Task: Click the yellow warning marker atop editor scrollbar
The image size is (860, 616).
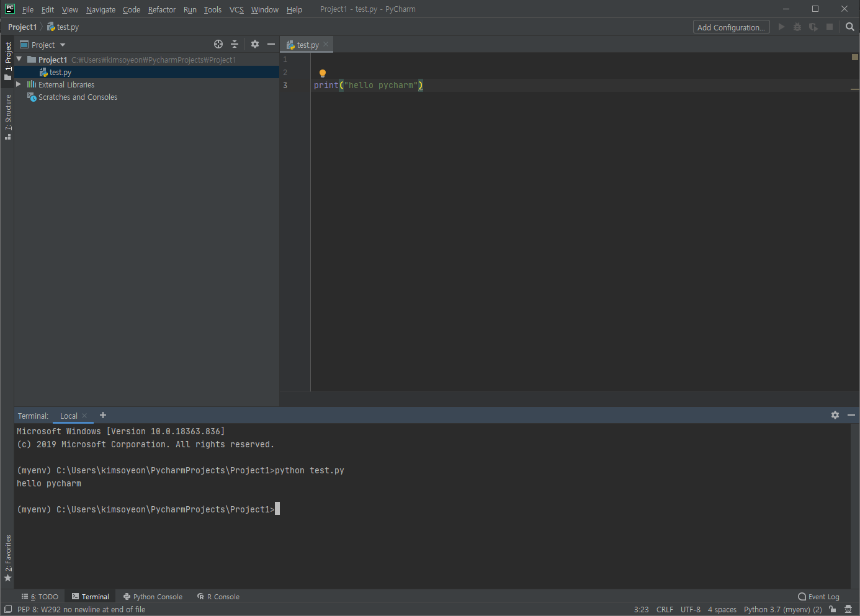Action: point(855,57)
